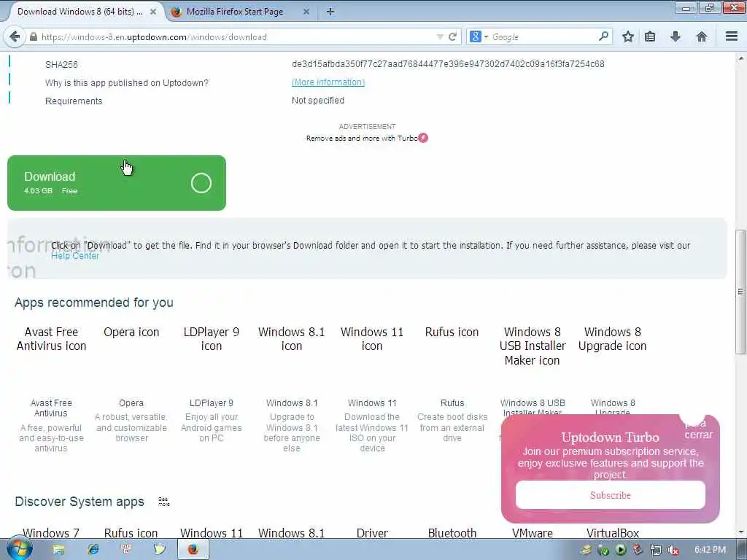Open the Windows Start orb
Viewport: 747px width, 560px height.
pyautogui.click(x=20, y=548)
